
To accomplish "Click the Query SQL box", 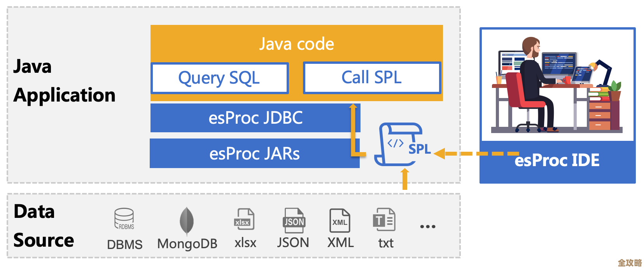I will point(219,78).
